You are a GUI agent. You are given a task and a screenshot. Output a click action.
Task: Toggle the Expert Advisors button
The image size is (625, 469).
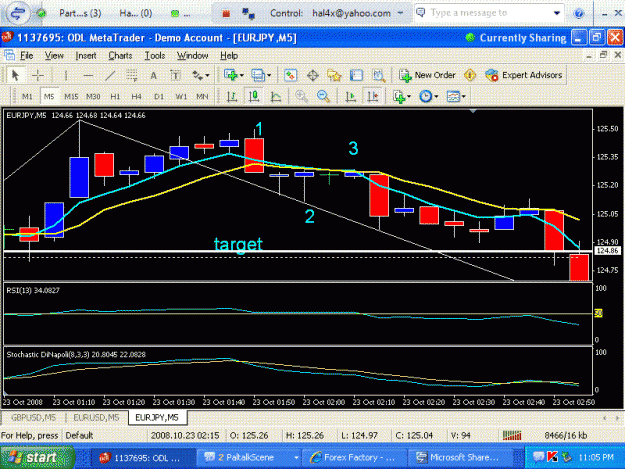tap(523, 75)
